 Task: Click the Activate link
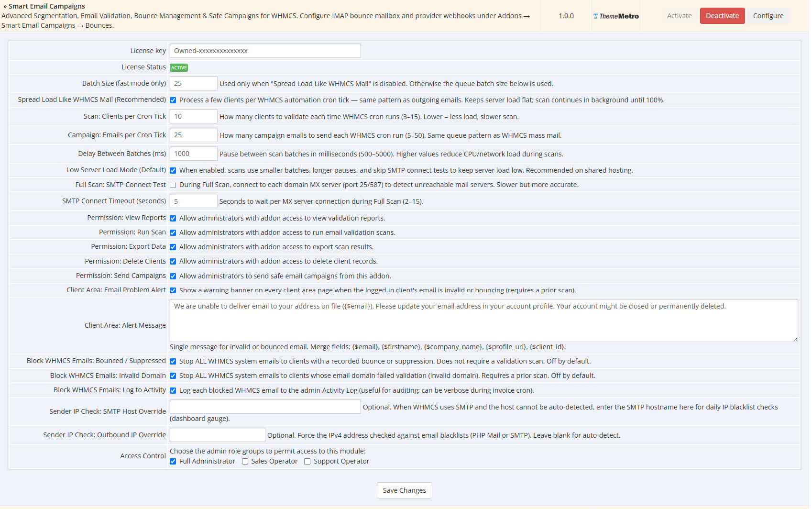click(x=679, y=16)
